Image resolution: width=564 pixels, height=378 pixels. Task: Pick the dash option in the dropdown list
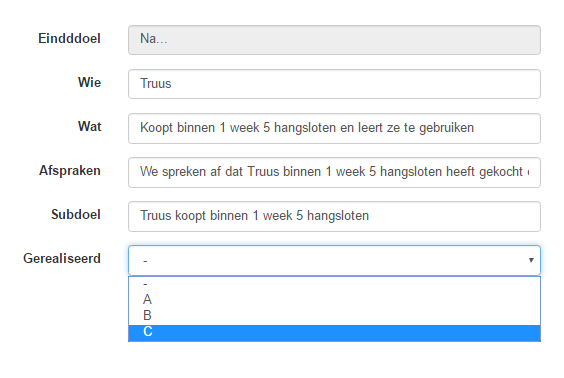click(x=334, y=284)
